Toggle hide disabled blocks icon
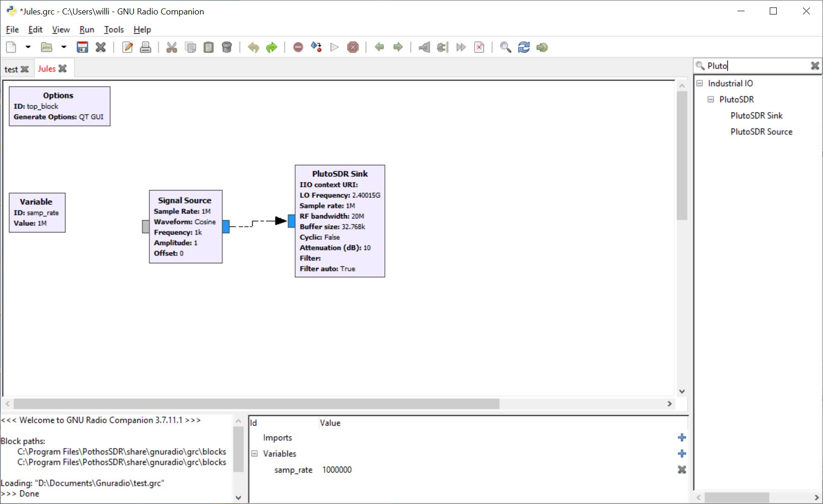 point(479,47)
